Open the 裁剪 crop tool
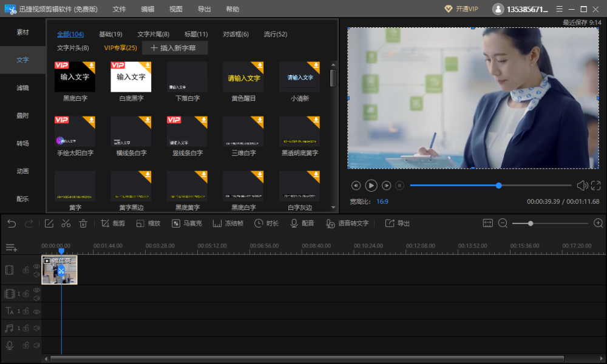The width and height of the screenshot is (607, 364). 112,223
